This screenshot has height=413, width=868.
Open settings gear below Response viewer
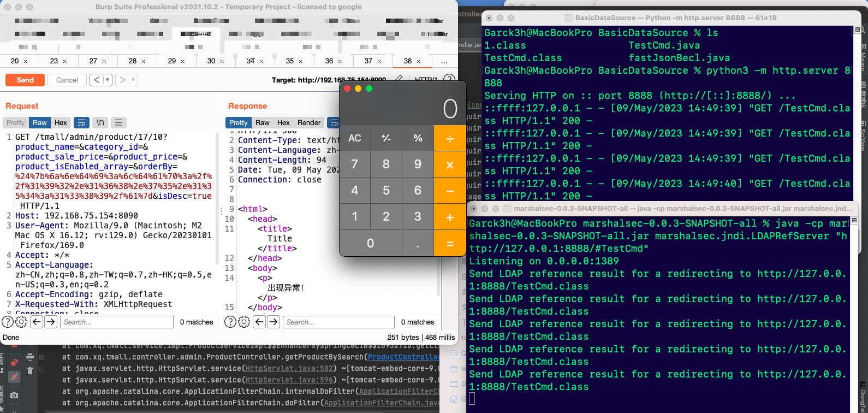click(x=244, y=322)
